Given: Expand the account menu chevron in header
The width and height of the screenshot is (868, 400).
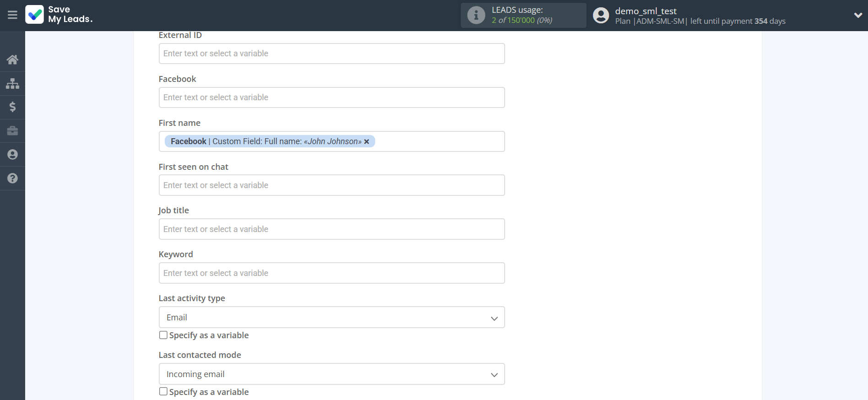Looking at the screenshot, I should [x=857, y=15].
